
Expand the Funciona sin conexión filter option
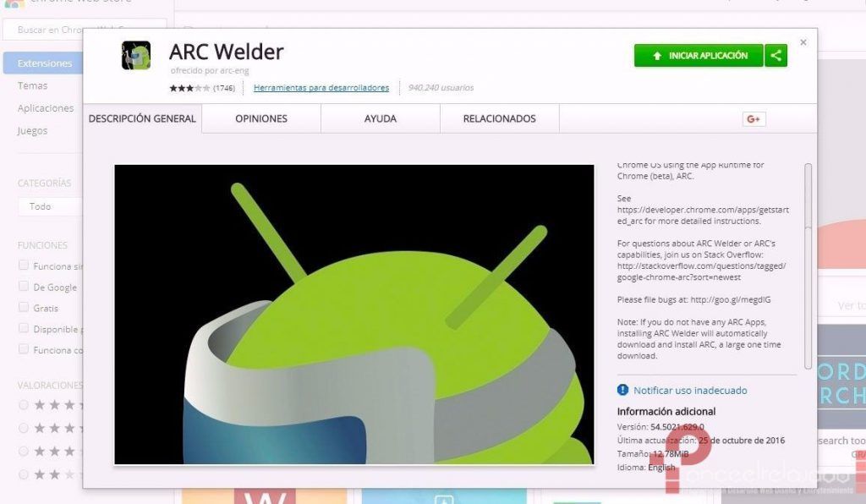tap(23, 266)
